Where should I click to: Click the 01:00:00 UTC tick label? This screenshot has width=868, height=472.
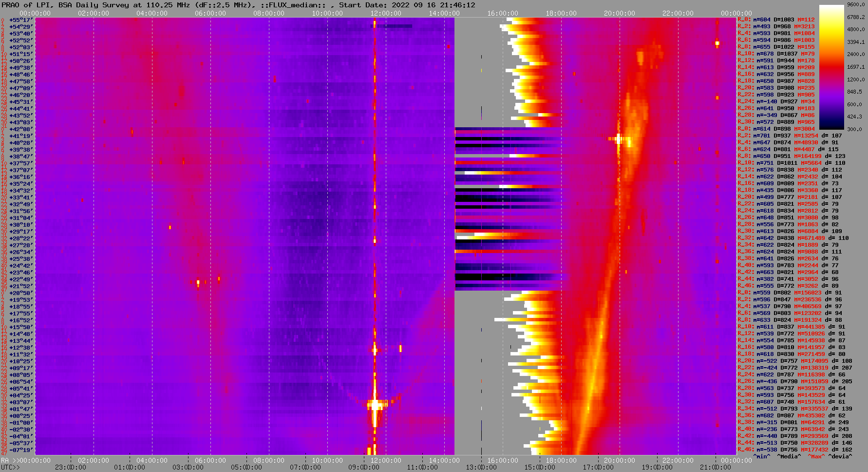[x=129, y=467]
